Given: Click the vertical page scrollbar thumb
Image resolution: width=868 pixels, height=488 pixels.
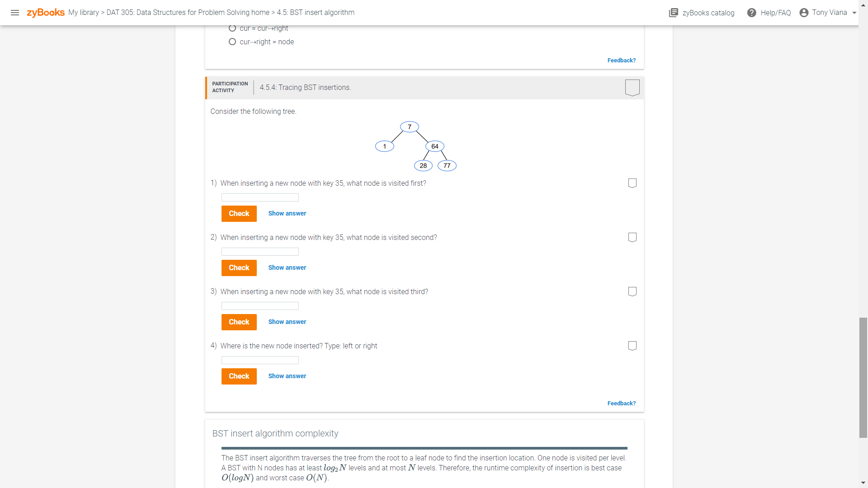Looking at the screenshot, I should (863, 378).
